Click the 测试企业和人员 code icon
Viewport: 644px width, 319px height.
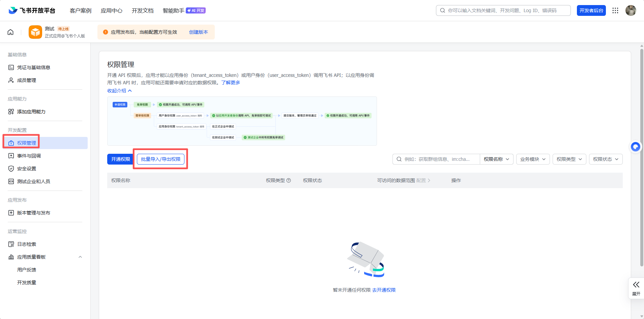point(11,181)
